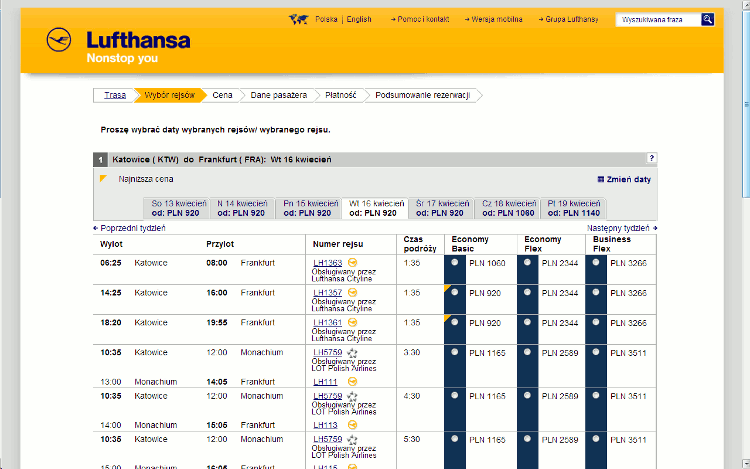This screenshot has width=750, height=469.
Task: Click the Lufthansa icon next to LH1363
Action: coord(353,262)
